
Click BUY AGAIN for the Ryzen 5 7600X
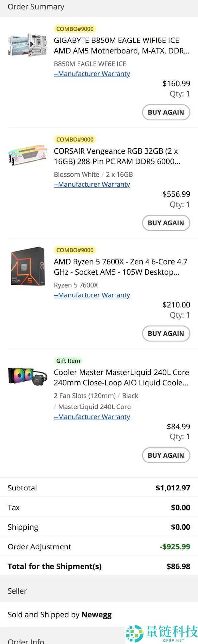166,334
